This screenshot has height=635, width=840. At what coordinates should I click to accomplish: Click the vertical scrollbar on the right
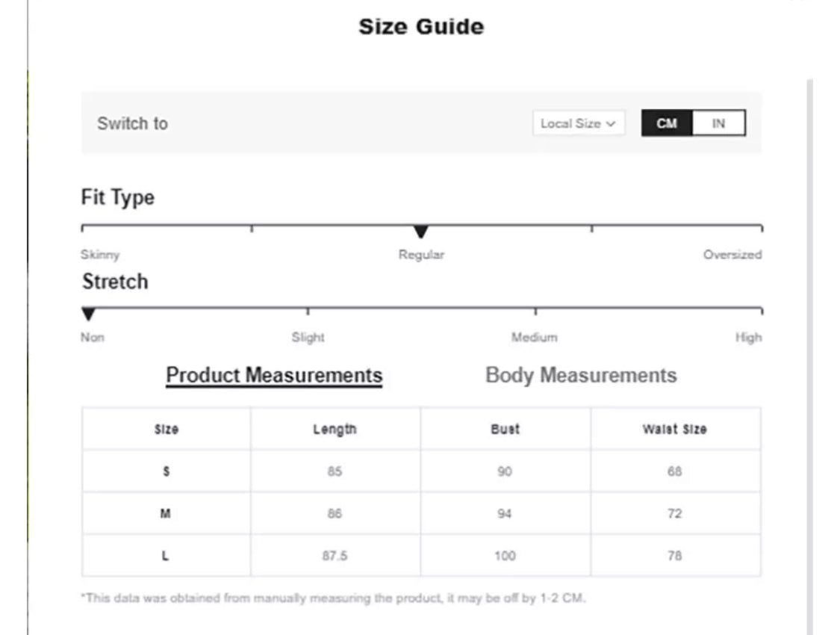[809, 357]
